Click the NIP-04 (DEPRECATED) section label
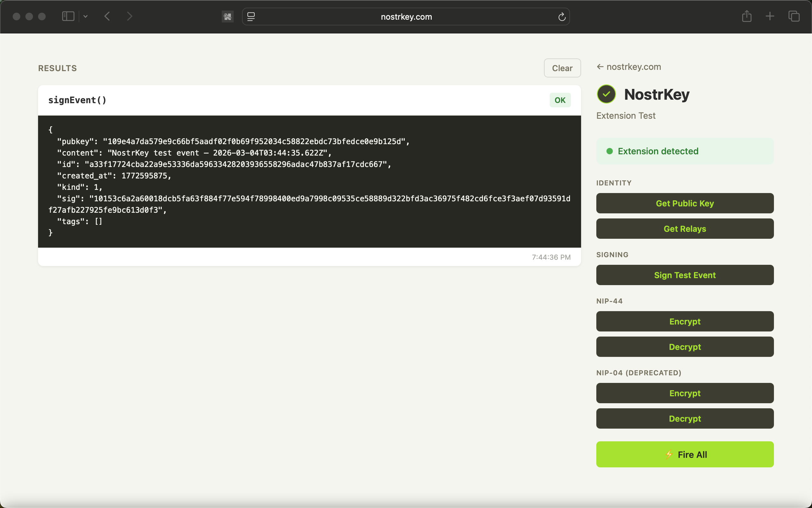Image resolution: width=812 pixels, height=508 pixels. pos(638,373)
